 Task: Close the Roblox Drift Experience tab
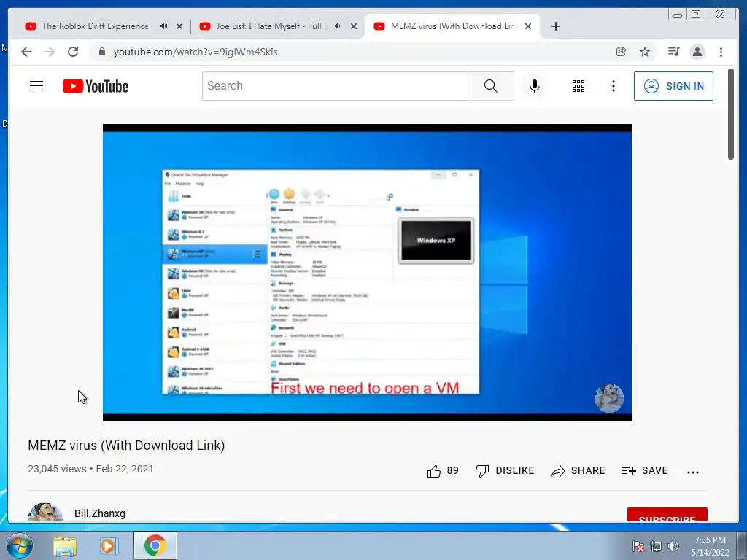(179, 26)
